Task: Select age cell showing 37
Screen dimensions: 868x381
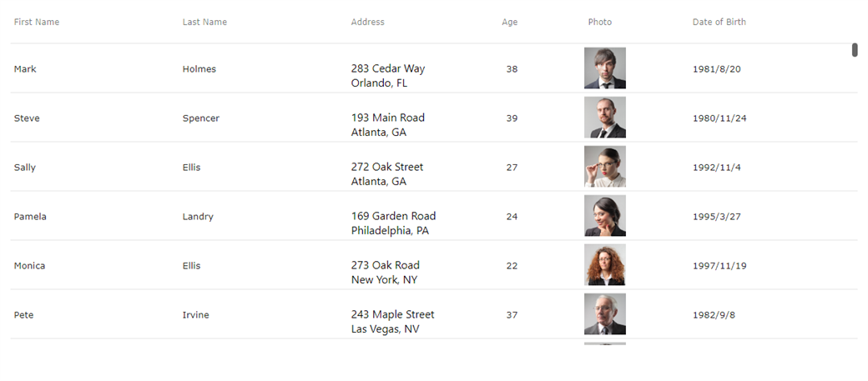Action: 512,315
